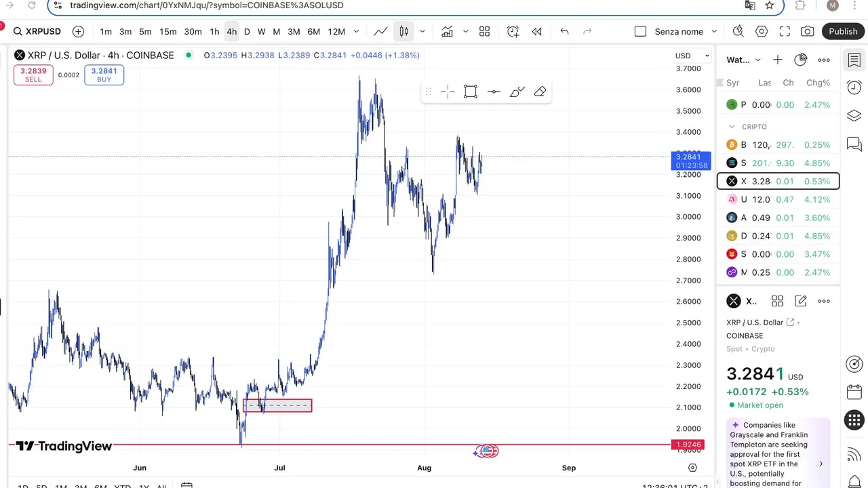Add a symbol to the watchlist
The image size is (868, 488).
(x=777, y=60)
